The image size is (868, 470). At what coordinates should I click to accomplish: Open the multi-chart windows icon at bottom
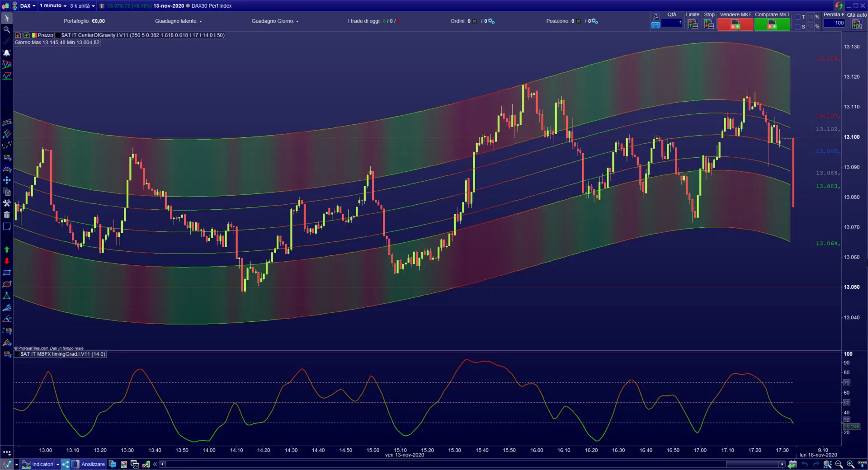point(135,464)
